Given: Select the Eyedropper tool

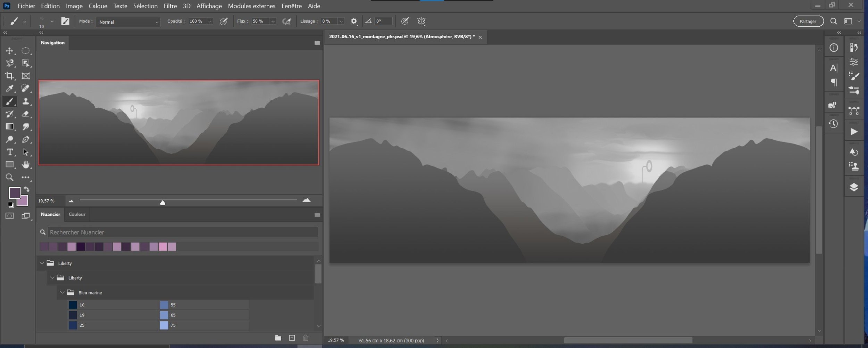Looking at the screenshot, I should [x=9, y=89].
